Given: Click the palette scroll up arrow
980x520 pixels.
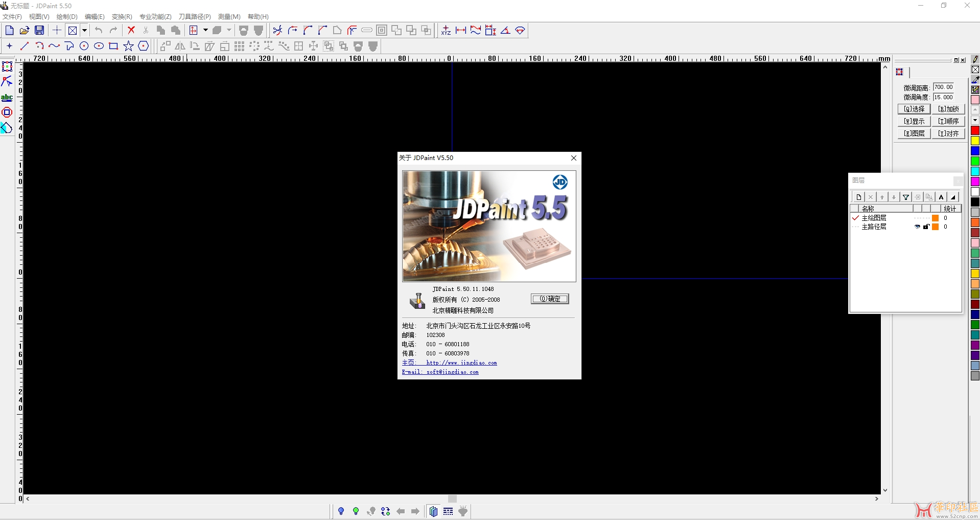Looking at the screenshot, I should [x=975, y=110].
